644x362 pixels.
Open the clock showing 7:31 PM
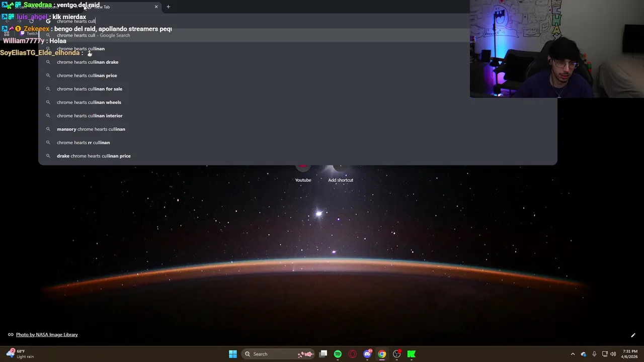click(x=630, y=354)
